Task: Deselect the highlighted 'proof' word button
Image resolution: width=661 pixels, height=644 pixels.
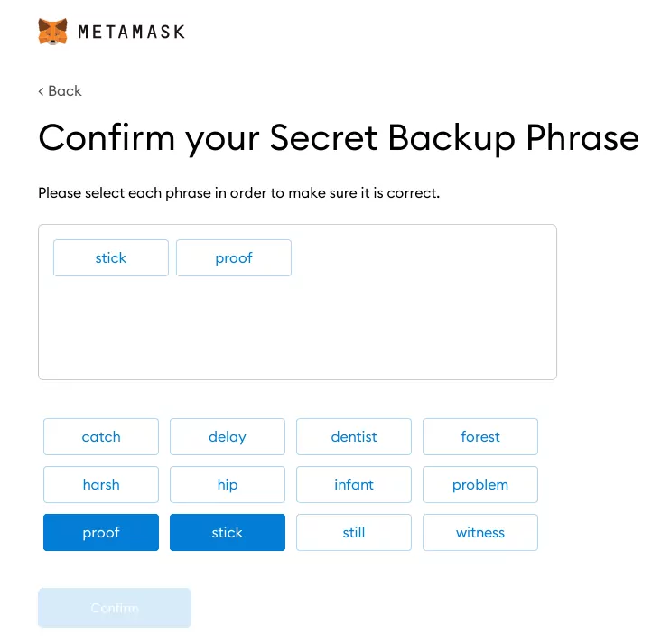Action: click(x=101, y=533)
